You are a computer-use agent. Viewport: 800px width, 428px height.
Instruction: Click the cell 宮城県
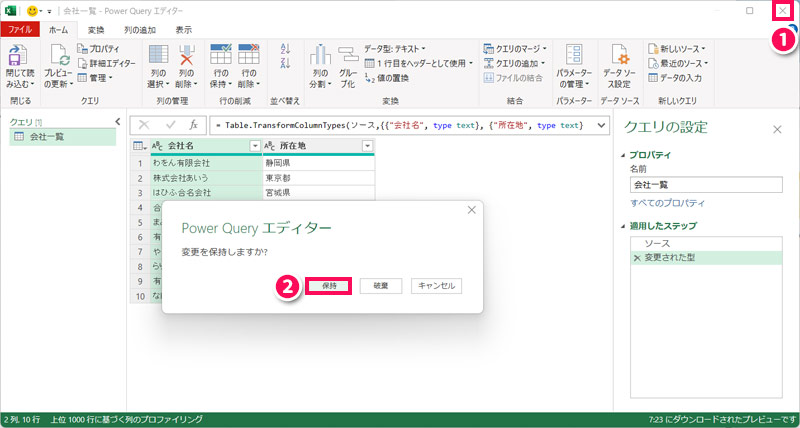tap(319, 192)
